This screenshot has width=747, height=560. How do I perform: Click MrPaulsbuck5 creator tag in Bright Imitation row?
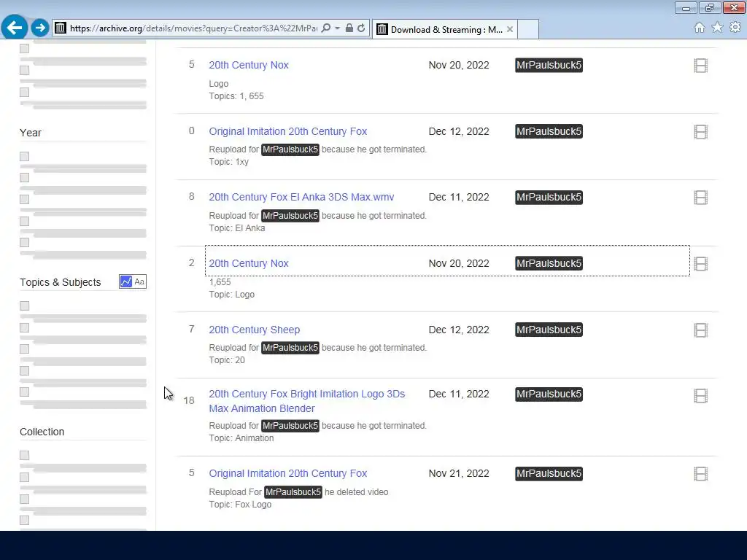pyautogui.click(x=549, y=394)
